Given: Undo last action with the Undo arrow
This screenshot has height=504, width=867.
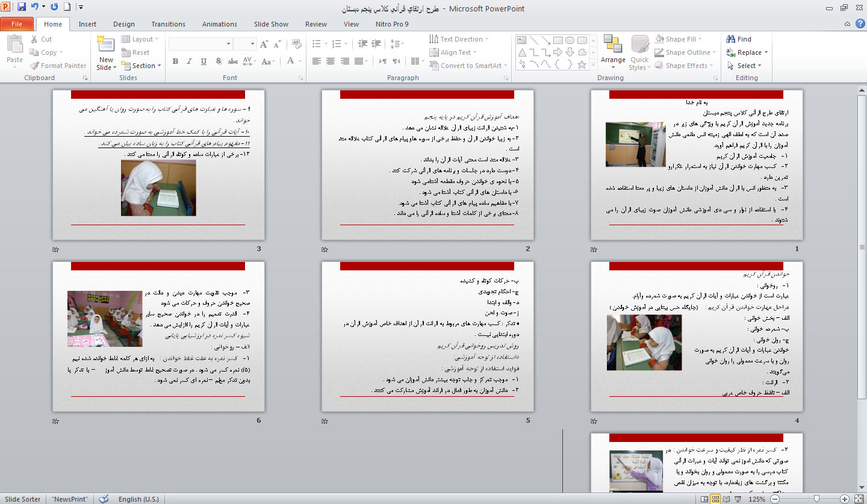Looking at the screenshot, I should [35, 8].
